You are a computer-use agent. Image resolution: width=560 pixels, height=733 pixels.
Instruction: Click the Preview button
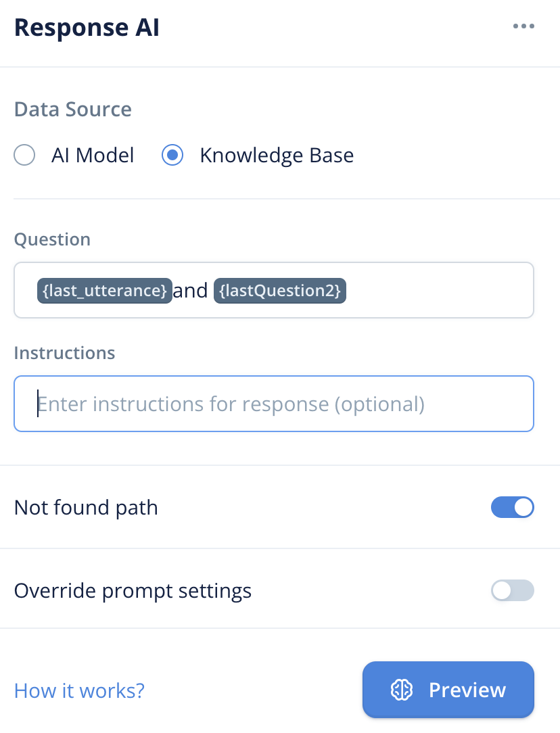(448, 690)
